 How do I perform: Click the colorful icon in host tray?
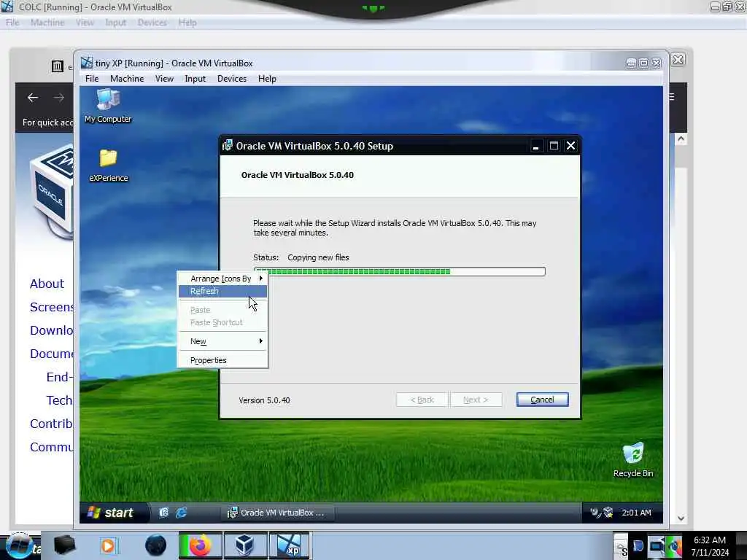[x=674, y=545]
